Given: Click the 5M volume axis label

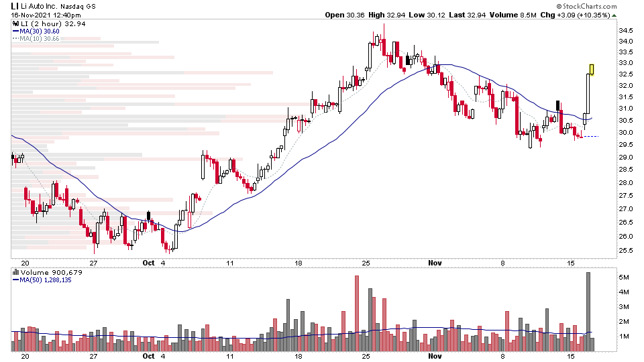Looking at the screenshot, I should [624, 278].
